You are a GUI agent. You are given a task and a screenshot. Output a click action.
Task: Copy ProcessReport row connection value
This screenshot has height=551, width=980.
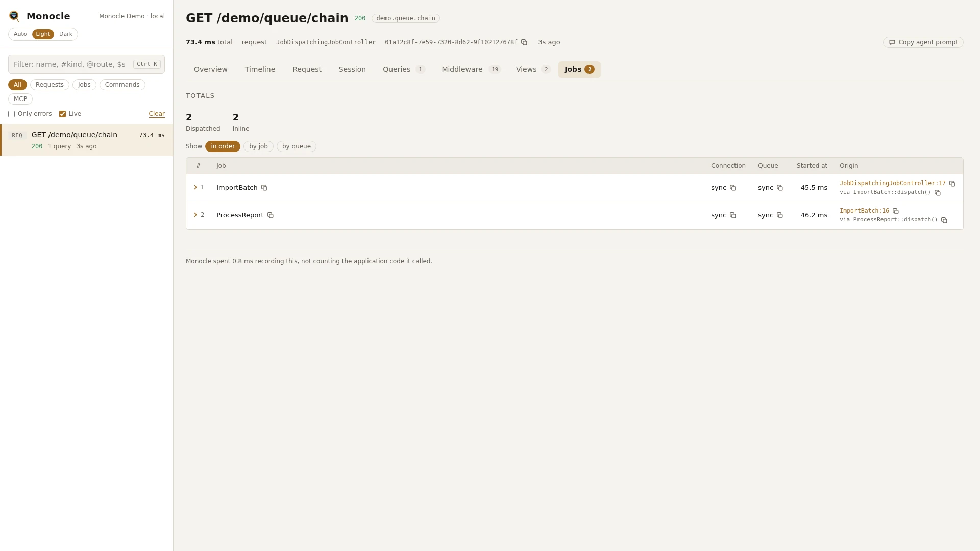point(733,215)
